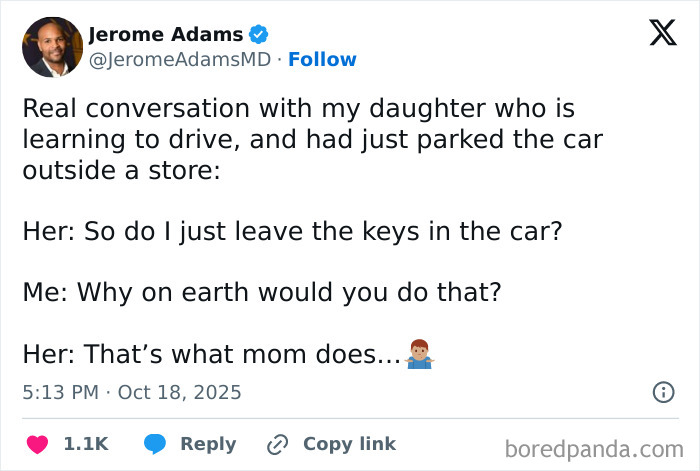The height and width of the screenshot is (471, 700).
Task: Click the "Why on earth" line
Action: pos(260,292)
